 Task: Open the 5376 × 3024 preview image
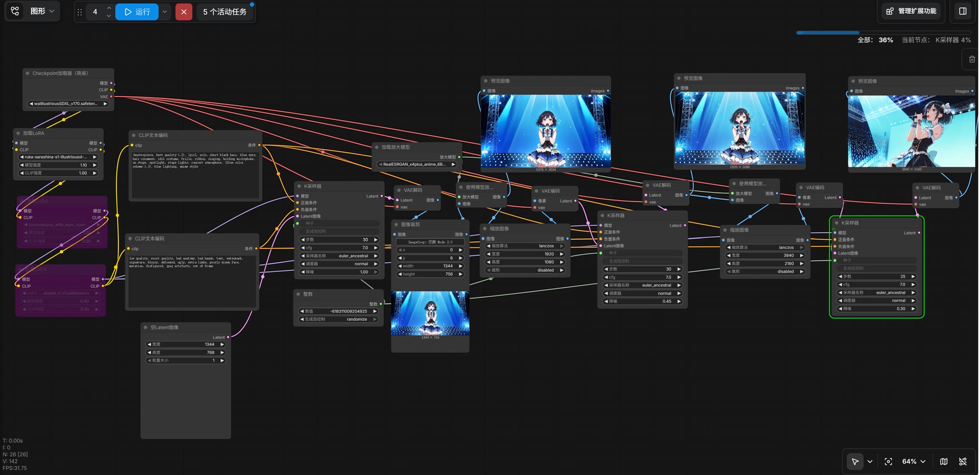pyautogui.click(x=546, y=131)
